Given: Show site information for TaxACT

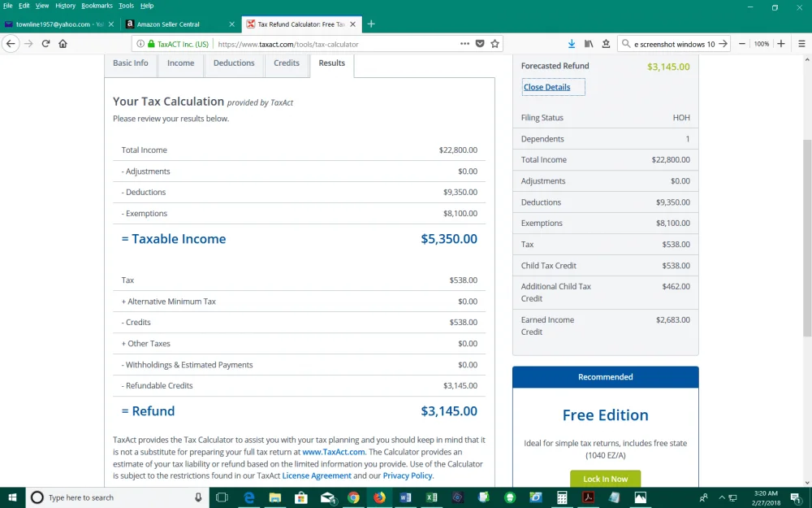Looking at the screenshot, I should pyautogui.click(x=140, y=44).
